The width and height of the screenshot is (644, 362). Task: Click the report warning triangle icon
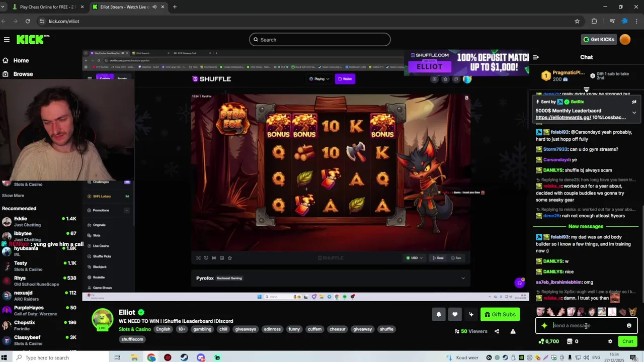pos(513,331)
